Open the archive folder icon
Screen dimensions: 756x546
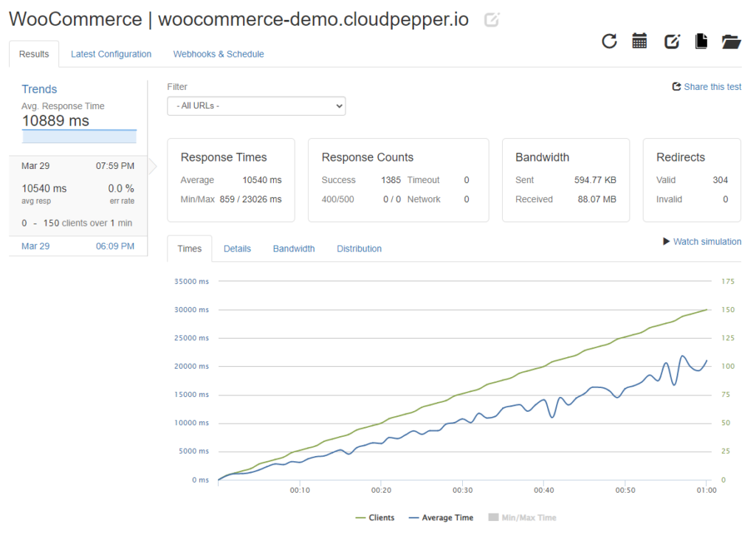732,42
